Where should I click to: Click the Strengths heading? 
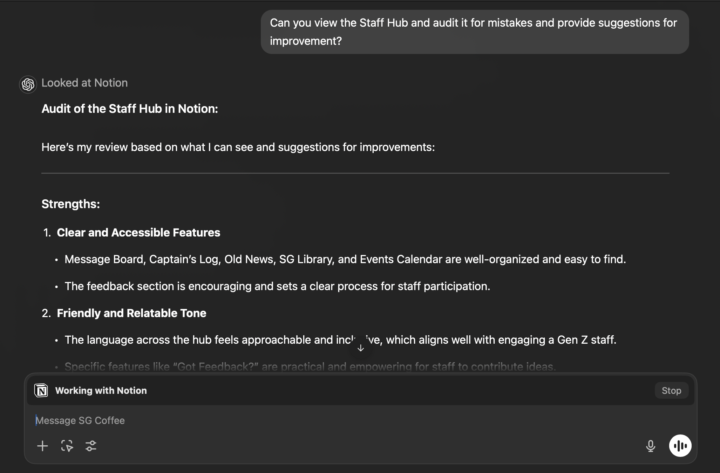[x=71, y=204]
